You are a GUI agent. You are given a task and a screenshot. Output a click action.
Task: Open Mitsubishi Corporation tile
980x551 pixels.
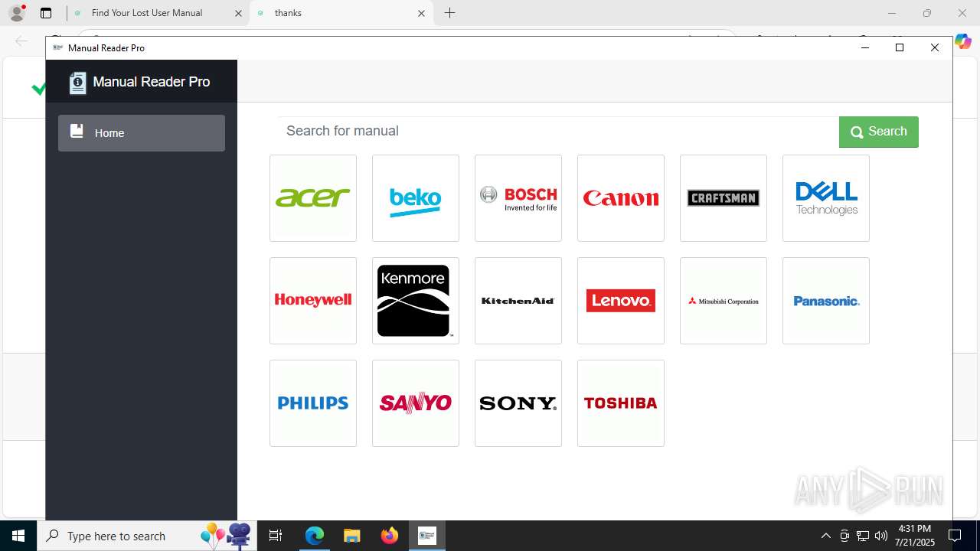point(724,301)
